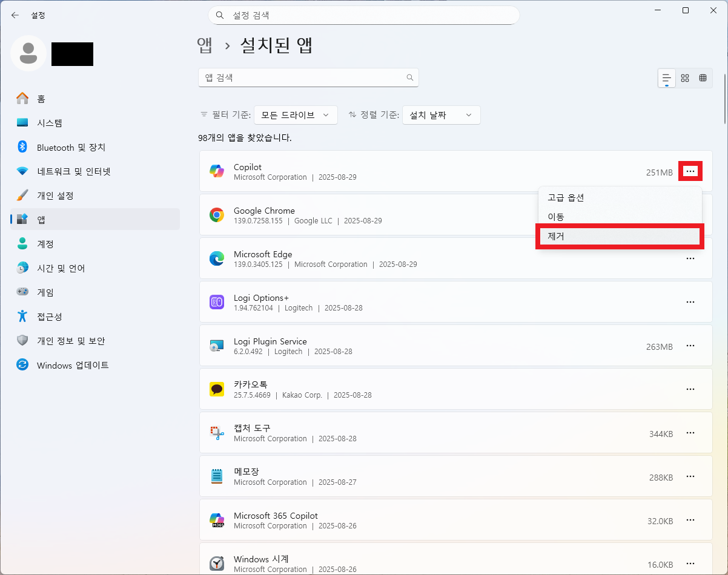
Task: Click the 설치된 앱 page heading
Action: click(276, 45)
